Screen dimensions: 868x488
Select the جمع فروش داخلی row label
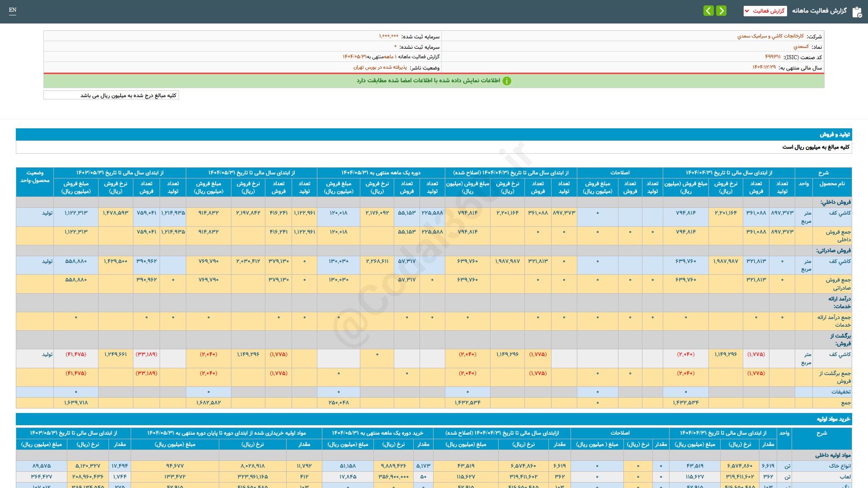(x=832, y=236)
